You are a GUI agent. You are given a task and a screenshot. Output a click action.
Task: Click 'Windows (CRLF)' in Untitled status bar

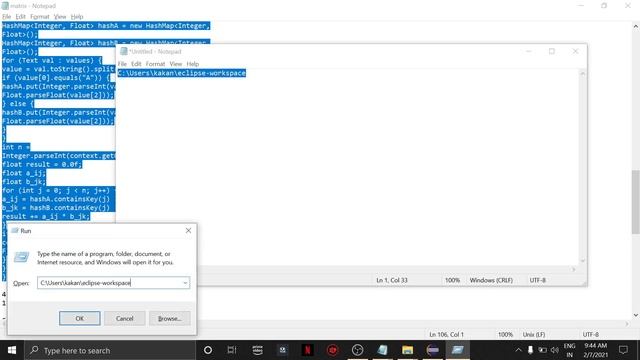491,280
